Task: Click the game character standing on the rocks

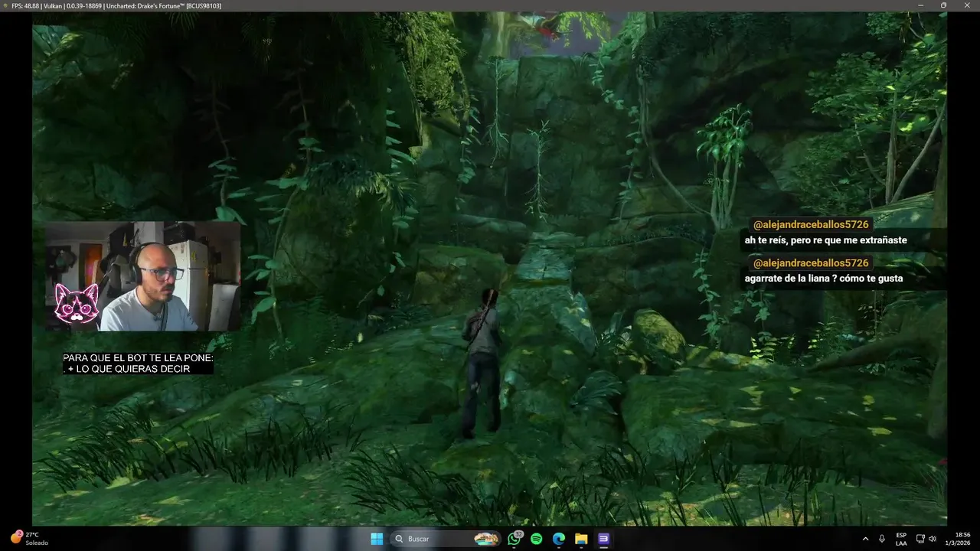Action: pos(482,364)
